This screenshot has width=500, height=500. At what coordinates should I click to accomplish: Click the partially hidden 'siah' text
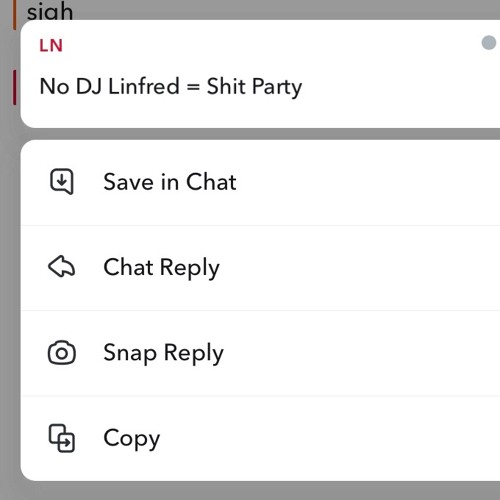point(50,12)
